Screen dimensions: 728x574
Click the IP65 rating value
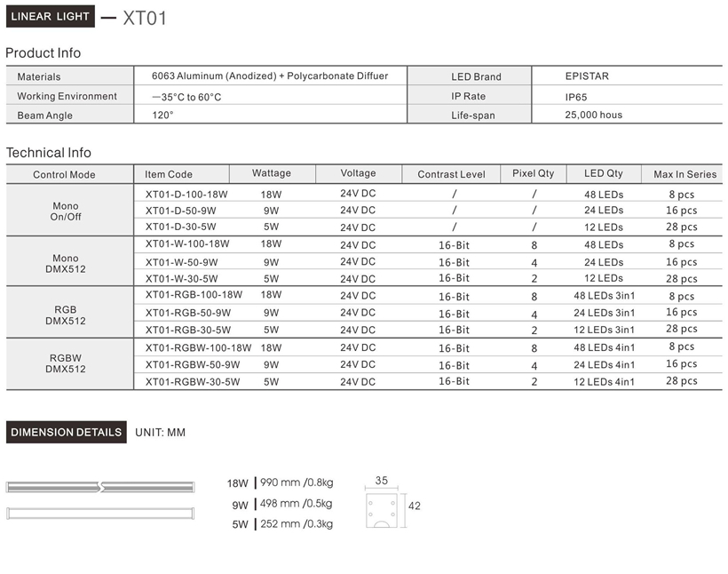click(575, 97)
